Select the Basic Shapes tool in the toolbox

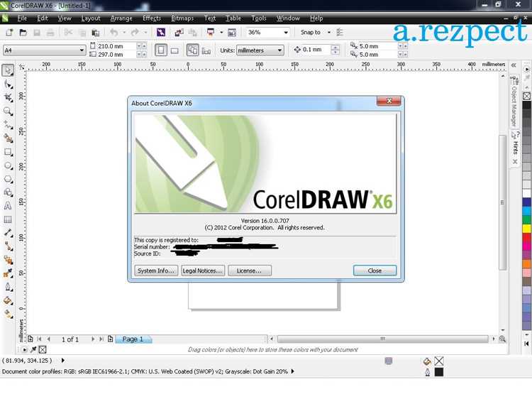8,192
